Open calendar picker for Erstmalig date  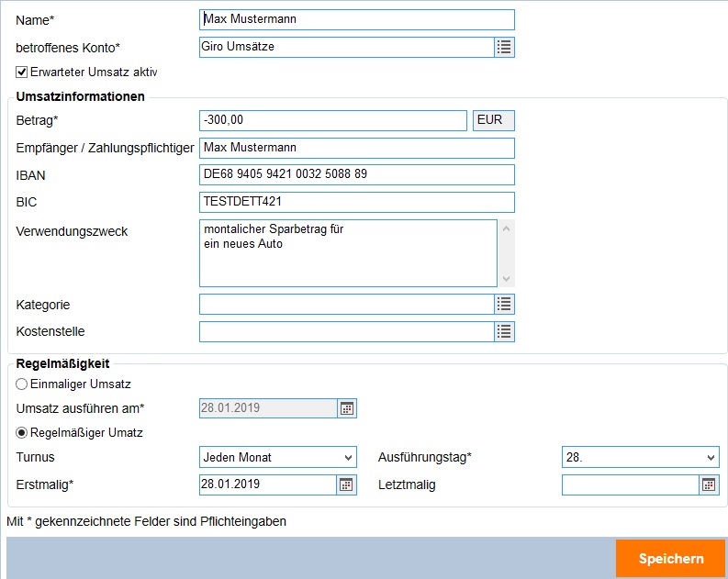346,484
